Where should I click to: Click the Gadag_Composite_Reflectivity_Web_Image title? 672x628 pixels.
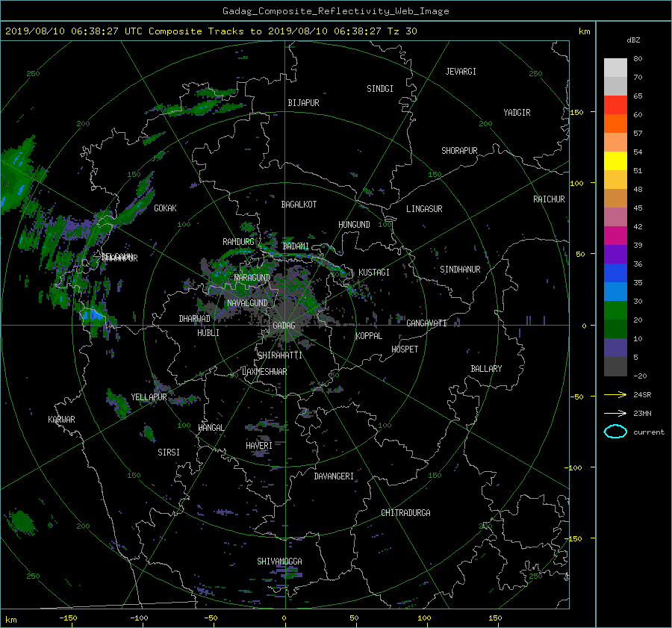point(335,11)
